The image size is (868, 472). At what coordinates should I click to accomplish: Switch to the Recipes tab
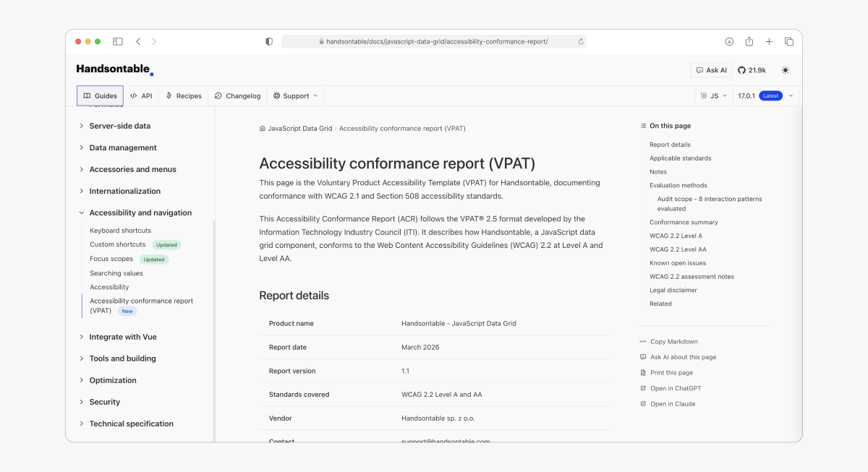point(184,95)
